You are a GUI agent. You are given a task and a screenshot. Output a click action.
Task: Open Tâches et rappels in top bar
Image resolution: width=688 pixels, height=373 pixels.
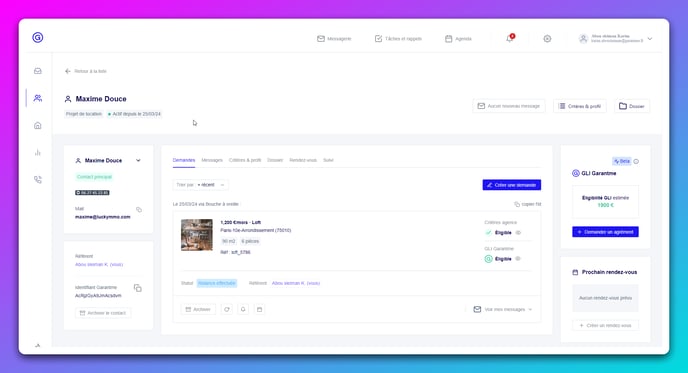398,39
